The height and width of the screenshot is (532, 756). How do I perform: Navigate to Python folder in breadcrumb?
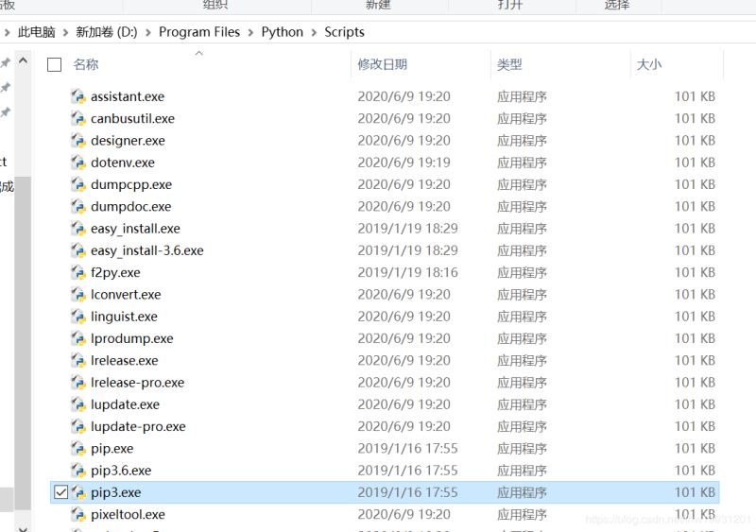coord(282,32)
